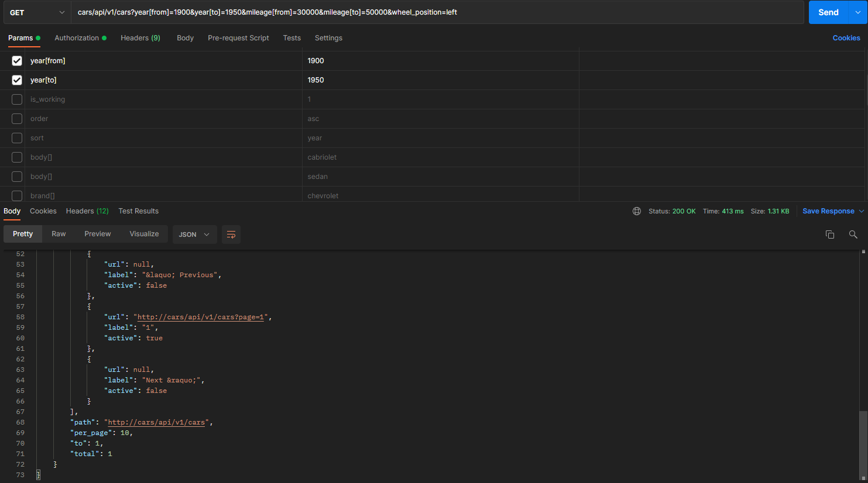Switch to the Pre-request Script tab
Screen dimensions: 868x483
pyautogui.click(x=238, y=38)
